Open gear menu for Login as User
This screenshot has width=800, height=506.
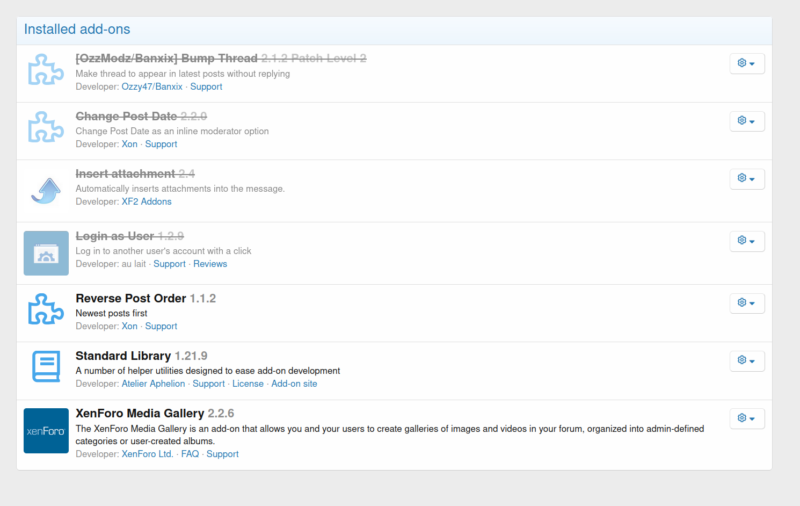(746, 241)
